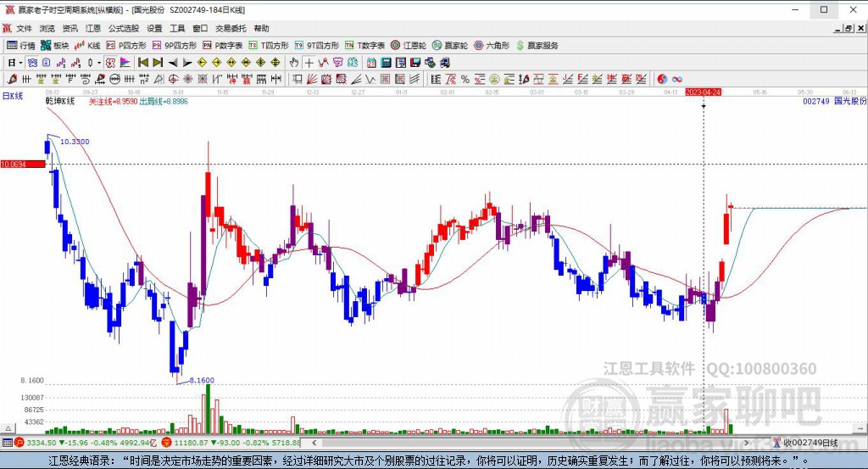Open the P四方形 tool

point(126,46)
